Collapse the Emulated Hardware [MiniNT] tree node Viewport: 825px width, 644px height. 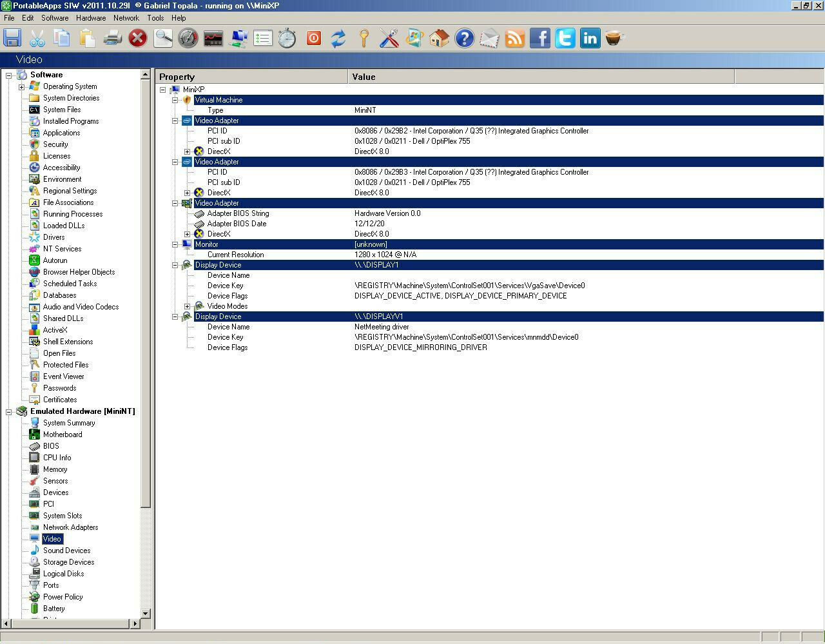(x=9, y=411)
